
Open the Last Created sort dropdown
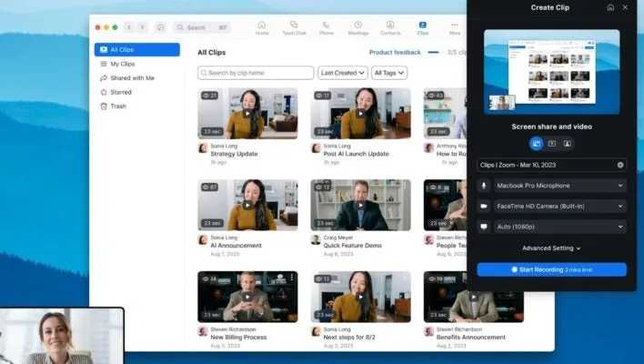(x=342, y=73)
